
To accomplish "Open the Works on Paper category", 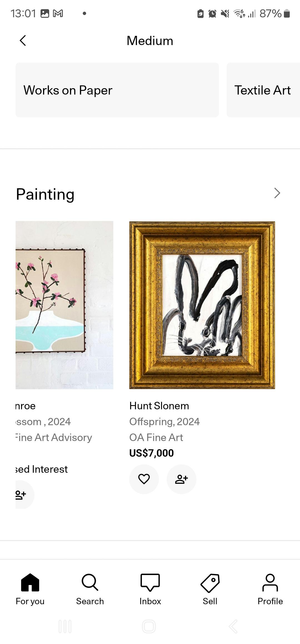I will [x=117, y=90].
